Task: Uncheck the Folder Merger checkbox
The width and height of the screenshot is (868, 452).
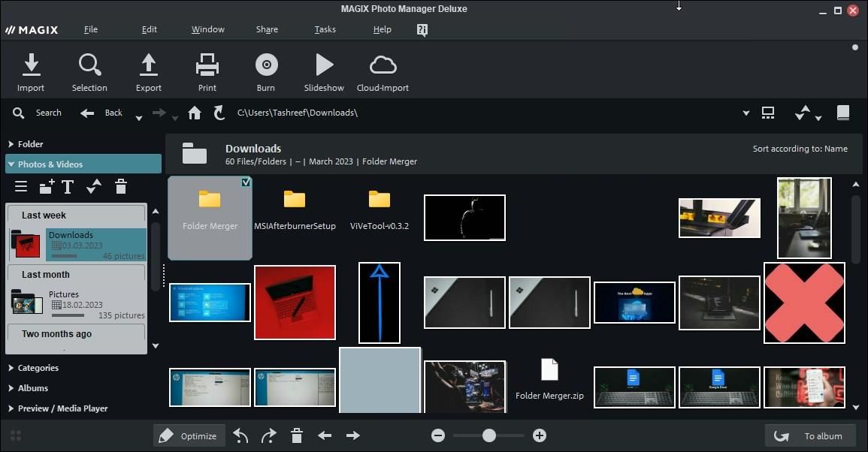Action: click(246, 182)
